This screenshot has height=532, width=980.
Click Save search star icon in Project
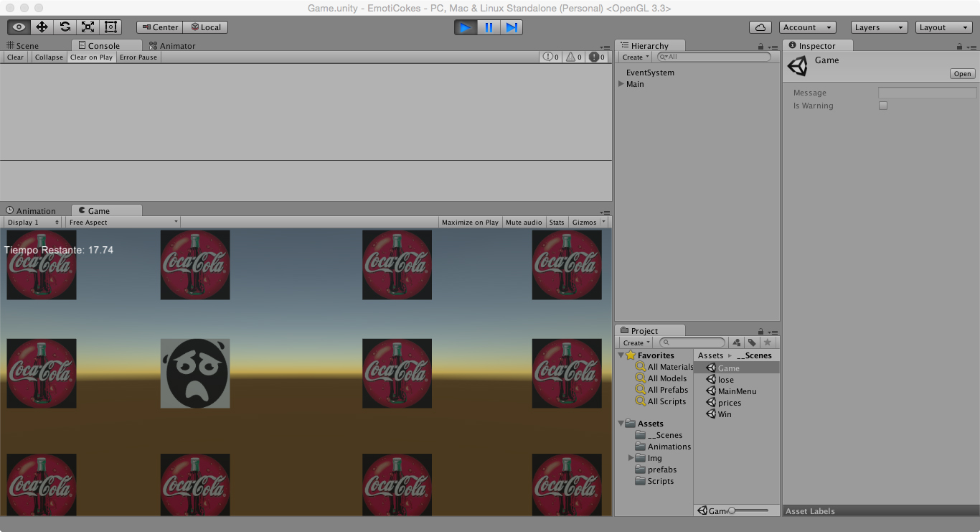click(x=767, y=343)
